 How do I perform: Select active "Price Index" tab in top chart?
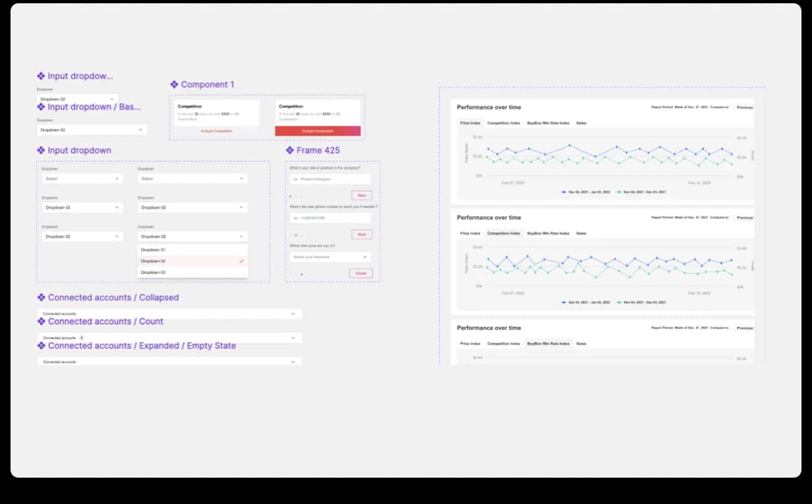[470, 123]
